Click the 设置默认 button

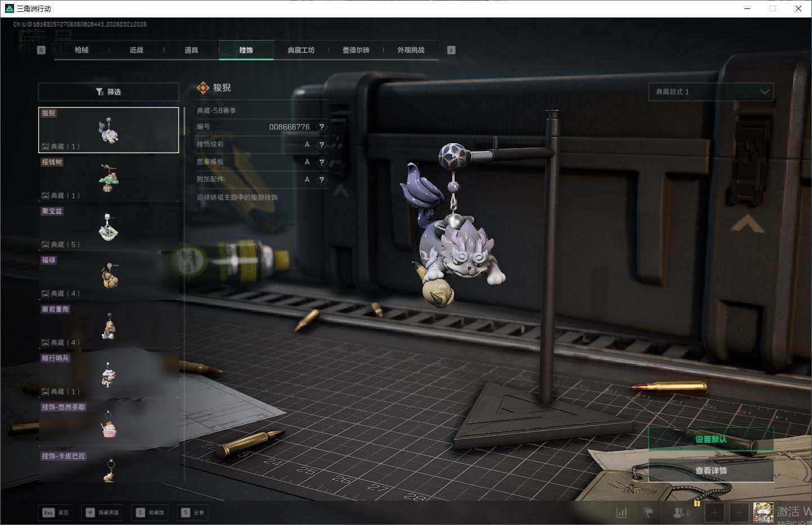click(711, 439)
